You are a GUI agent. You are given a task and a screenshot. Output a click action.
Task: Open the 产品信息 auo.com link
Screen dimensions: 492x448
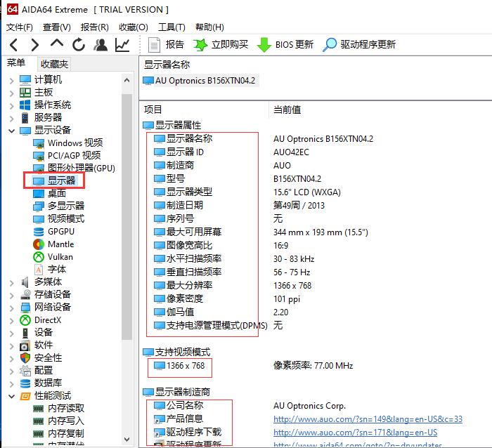pos(368,419)
